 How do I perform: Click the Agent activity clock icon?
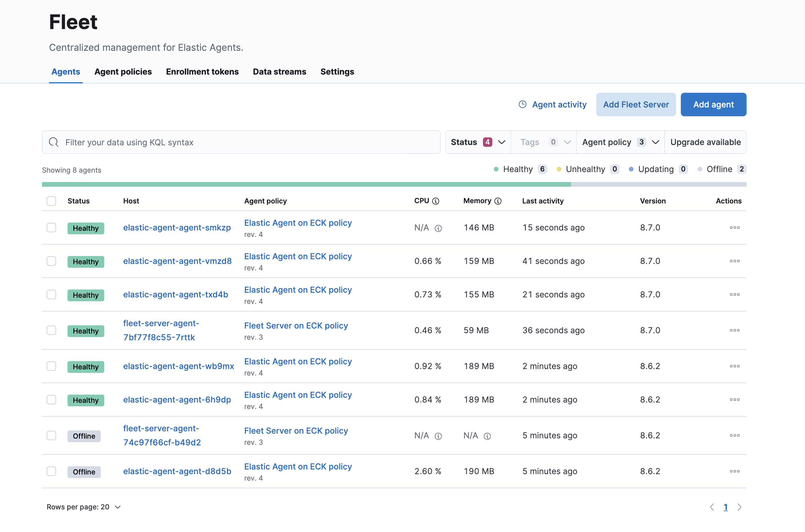[522, 105]
